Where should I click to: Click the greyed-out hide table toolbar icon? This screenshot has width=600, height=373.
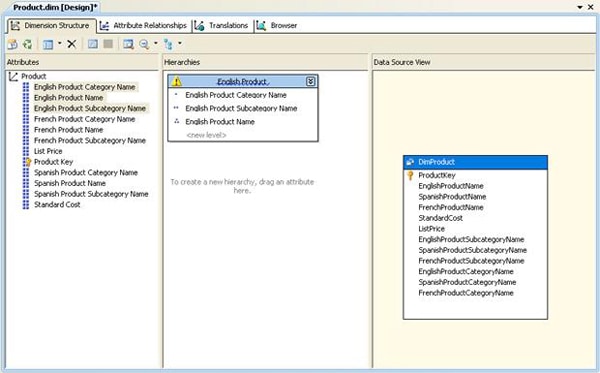pyautogui.click(x=108, y=44)
